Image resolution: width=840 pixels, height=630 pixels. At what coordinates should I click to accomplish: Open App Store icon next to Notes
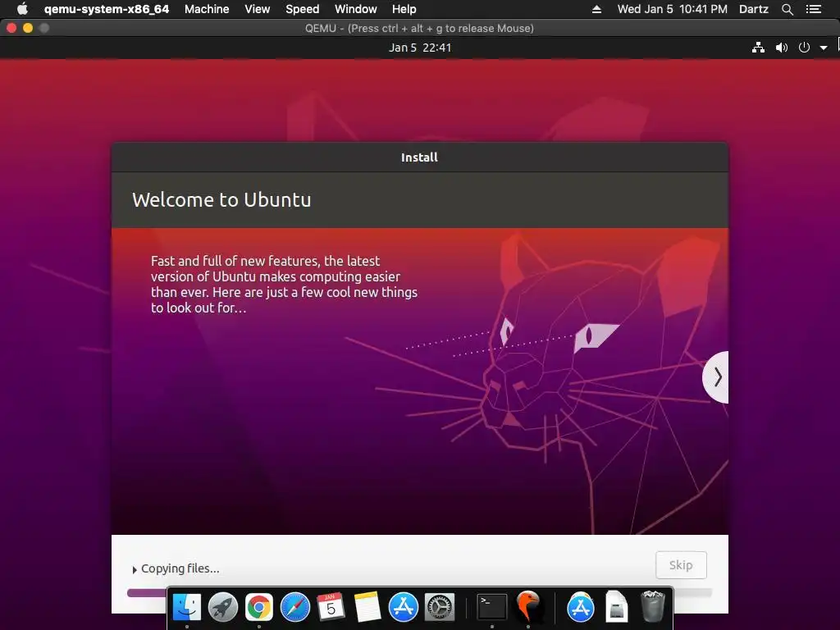[403, 608]
